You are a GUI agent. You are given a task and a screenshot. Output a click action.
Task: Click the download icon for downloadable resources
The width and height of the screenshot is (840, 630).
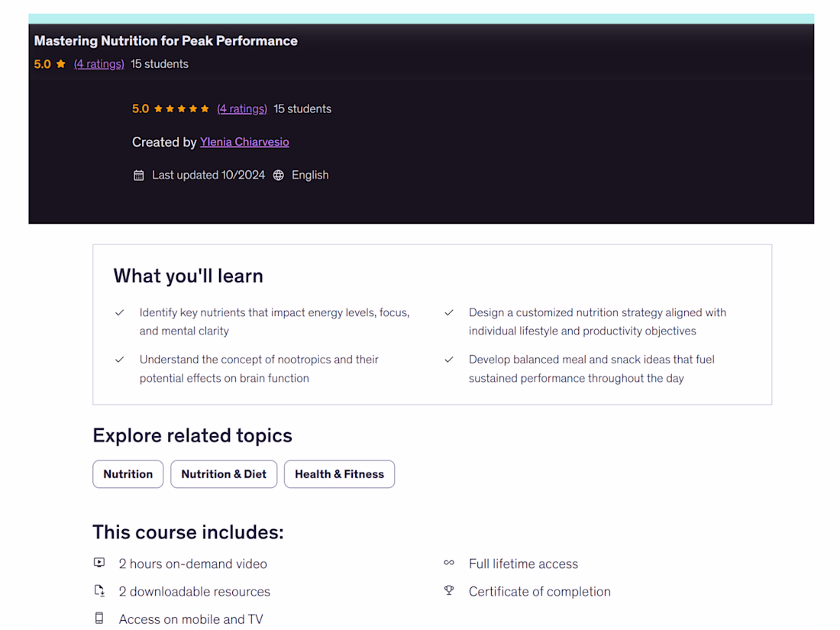click(99, 590)
